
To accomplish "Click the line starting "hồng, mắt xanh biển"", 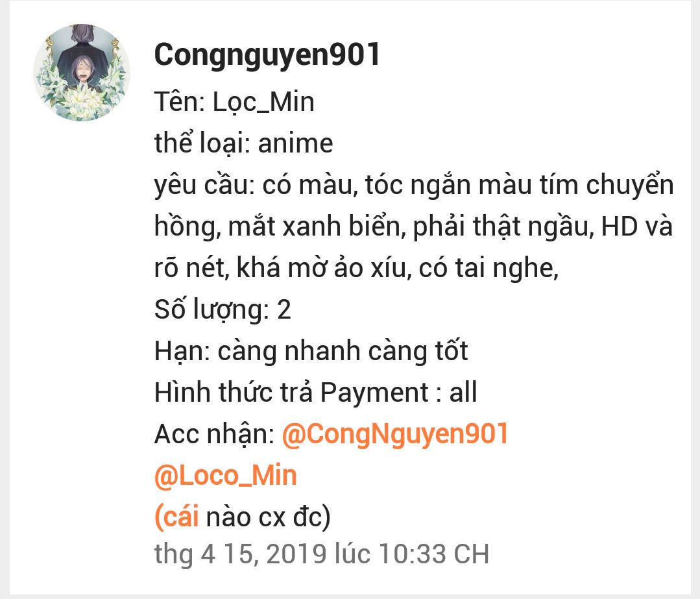I will (413, 226).
